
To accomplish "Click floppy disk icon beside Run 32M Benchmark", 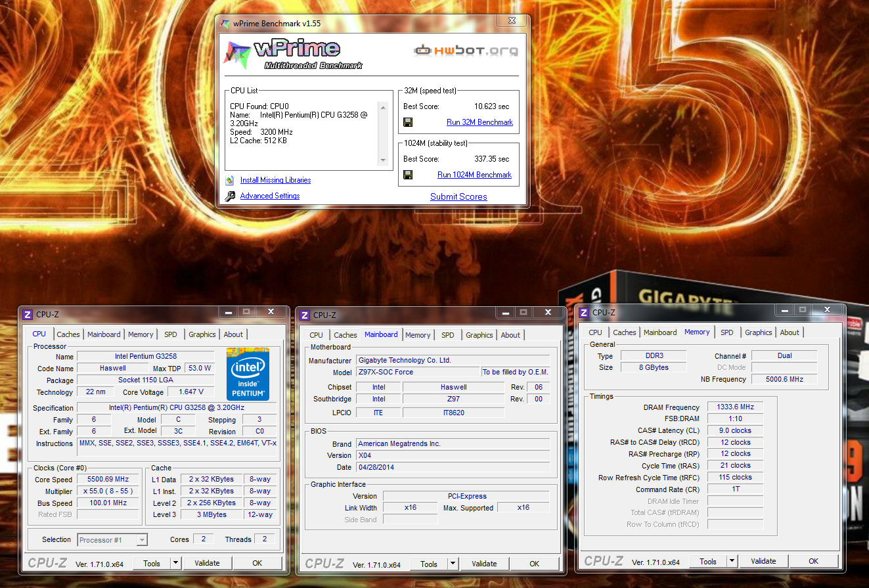I will click(408, 122).
